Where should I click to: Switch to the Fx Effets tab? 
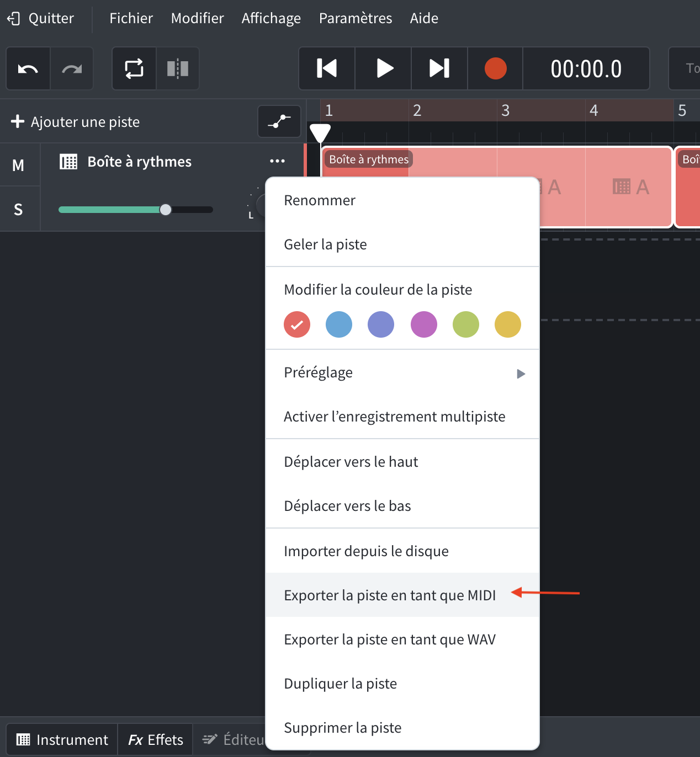coord(155,739)
